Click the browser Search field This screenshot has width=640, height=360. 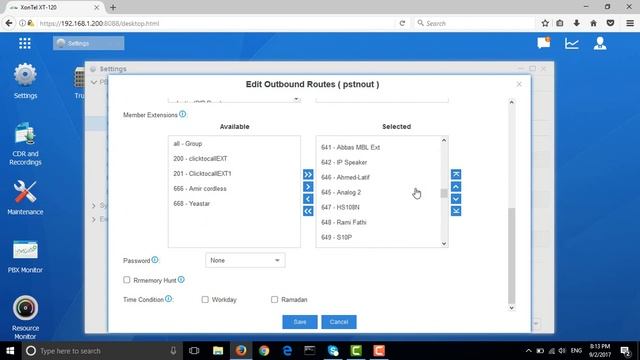[x=473, y=23]
